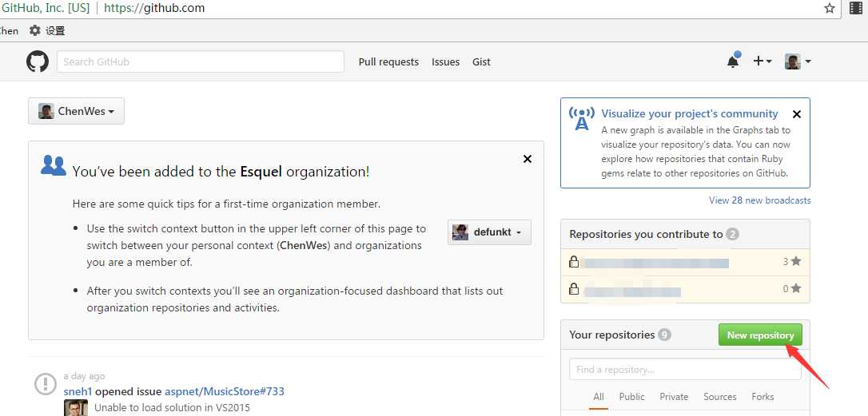Viewport: 868px width, 416px height.
Task: Switch to the Private tab
Action: (x=674, y=397)
